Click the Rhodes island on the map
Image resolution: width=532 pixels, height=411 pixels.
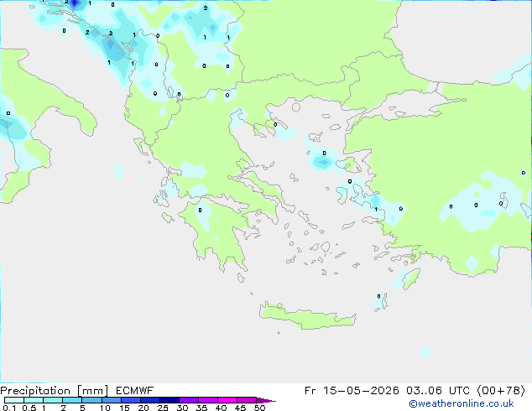[x=411, y=278]
